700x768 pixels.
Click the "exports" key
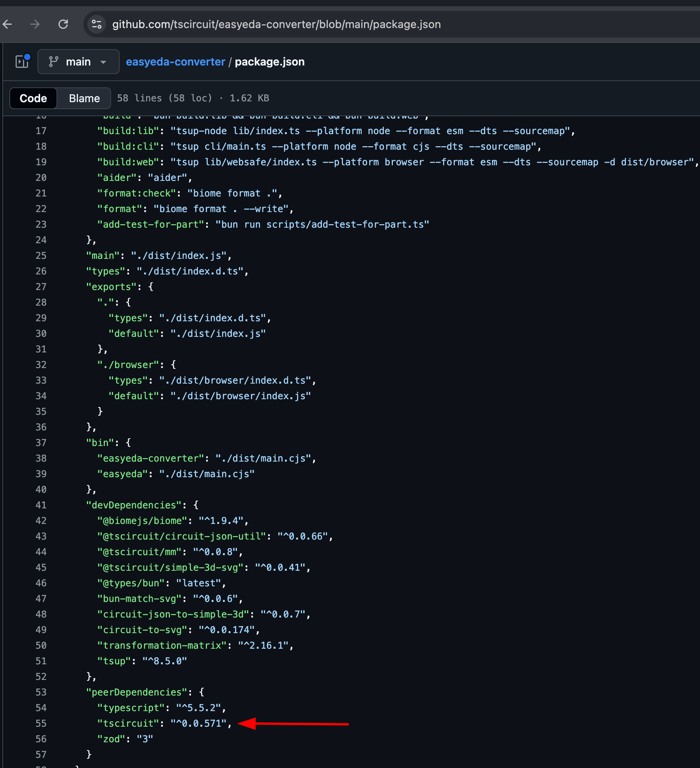(x=111, y=287)
